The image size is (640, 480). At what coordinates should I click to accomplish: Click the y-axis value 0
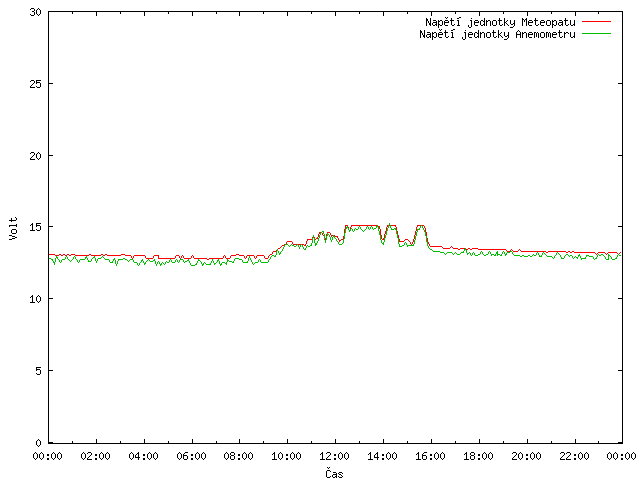click(x=38, y=443)
